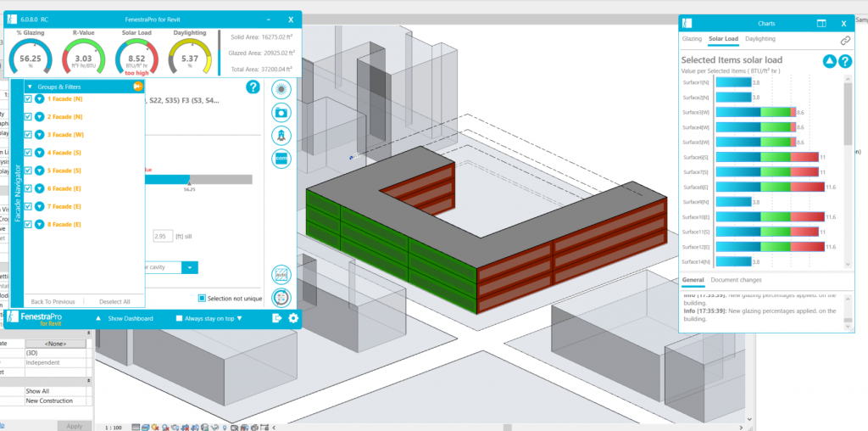
Task: Click the Deselect All button
Action: coord(114,301)
